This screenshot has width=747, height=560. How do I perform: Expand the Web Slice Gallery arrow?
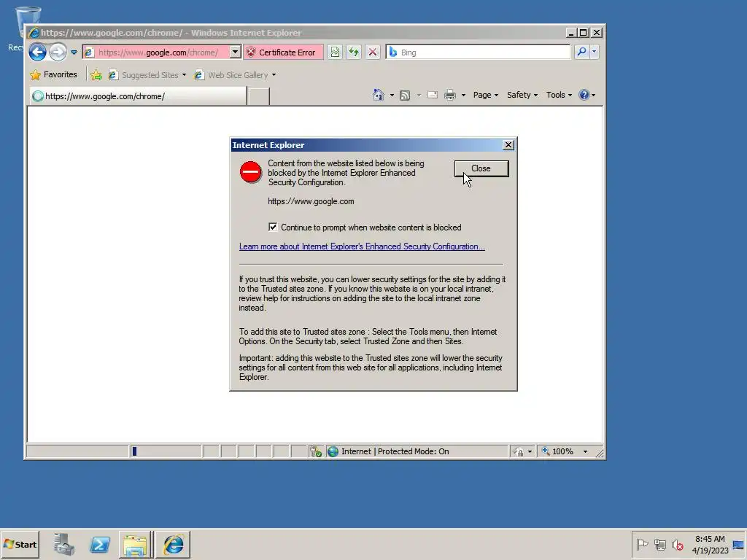pyautogui.click(x=274, y=75)
